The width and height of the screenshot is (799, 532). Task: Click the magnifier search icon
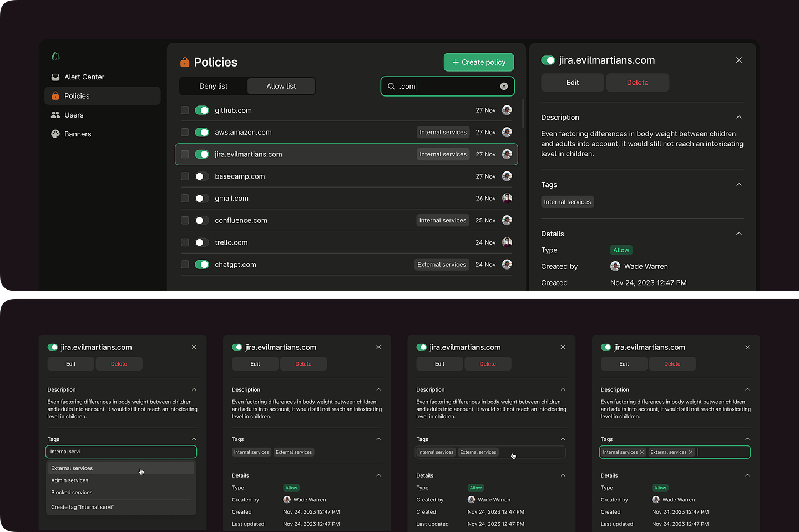(x=391, y=86)
